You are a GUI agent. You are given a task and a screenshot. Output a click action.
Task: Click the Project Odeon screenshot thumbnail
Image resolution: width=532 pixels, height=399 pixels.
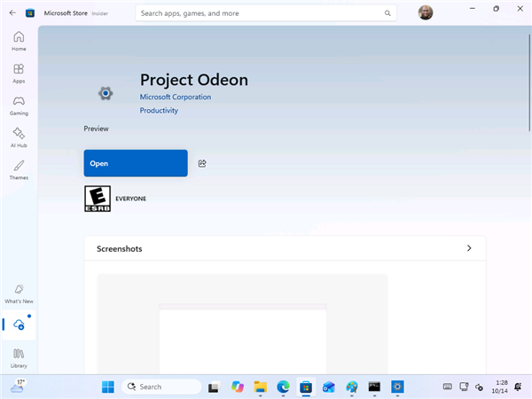click(242, 324)
